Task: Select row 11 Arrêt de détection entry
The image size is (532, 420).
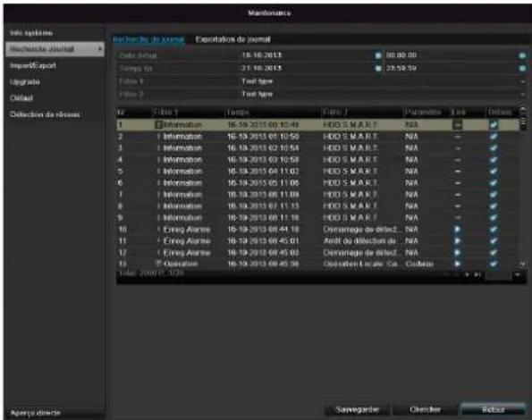Action: point(317,241)
